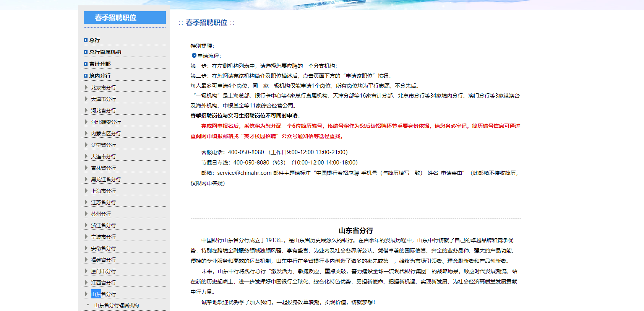Click the bold 春季招聘岗位与实习生招聘岗位 notice
This screenshot has height=311, width=644.
pyautogui.click(x=246, y=116)
